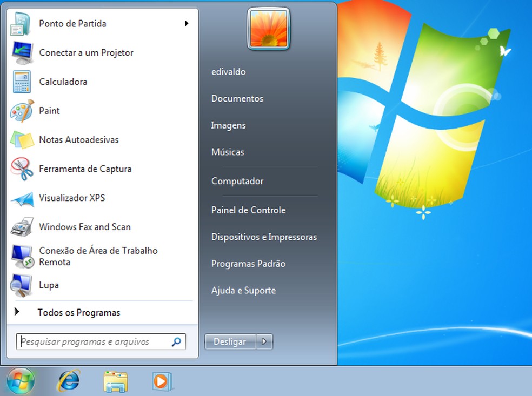
Task: Open the Documentos menu entry
Action: click(x=237, y=98)
